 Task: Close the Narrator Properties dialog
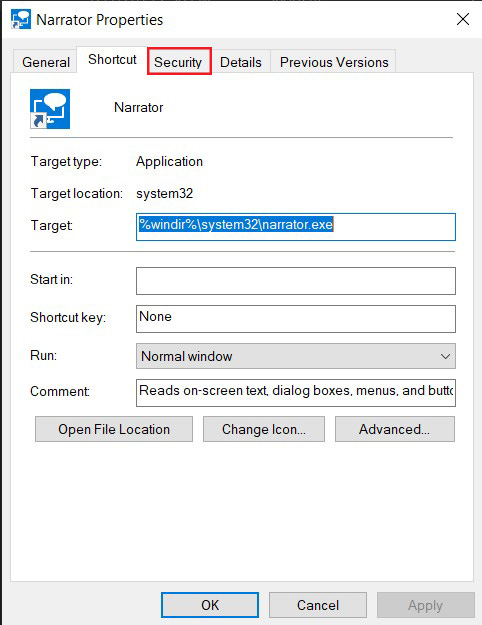[x=462, y=19]
